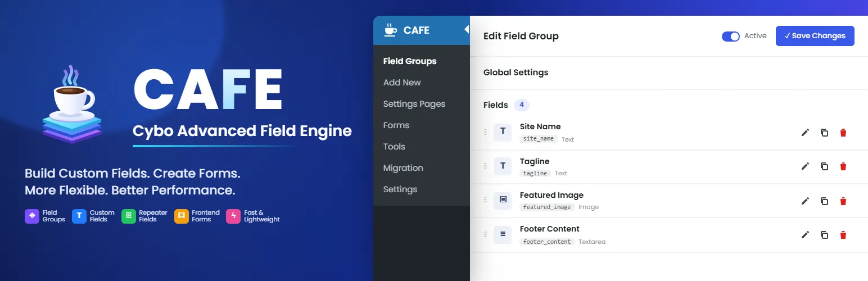Click the Edit Field Group heading

point(521,37)
